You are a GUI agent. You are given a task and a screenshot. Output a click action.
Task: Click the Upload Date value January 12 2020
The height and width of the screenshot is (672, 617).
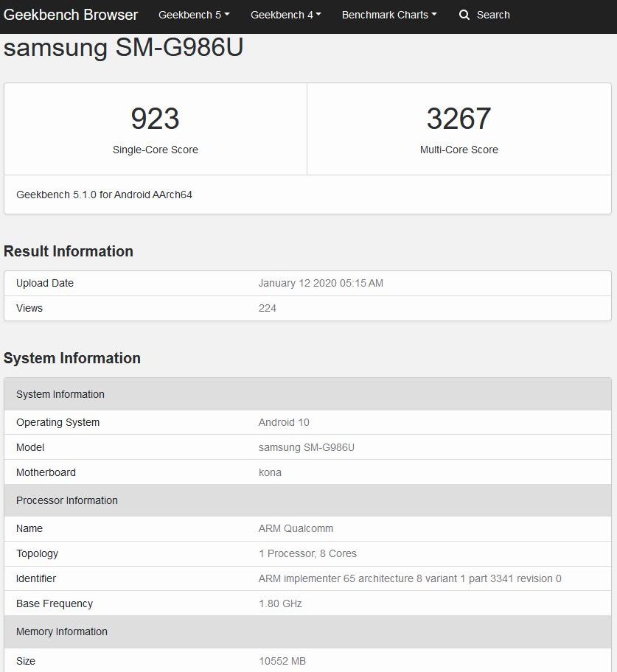pyautogui.click(x=321, y=283)
